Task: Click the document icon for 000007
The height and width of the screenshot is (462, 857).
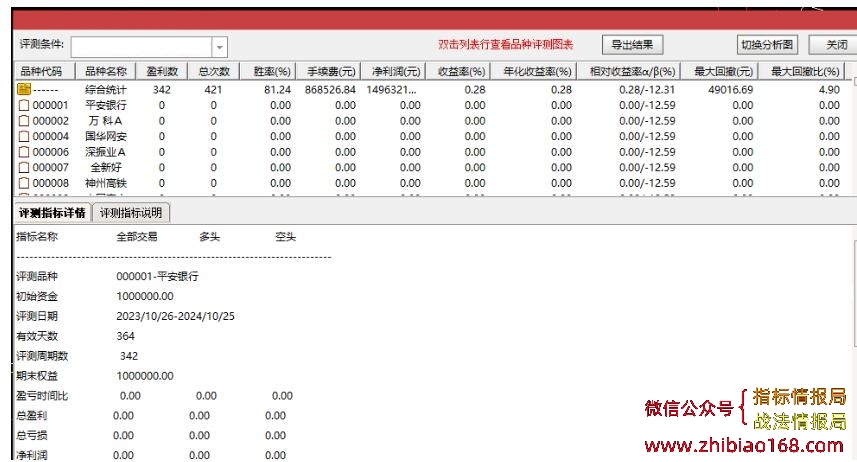Action: (x=24, y=167)
